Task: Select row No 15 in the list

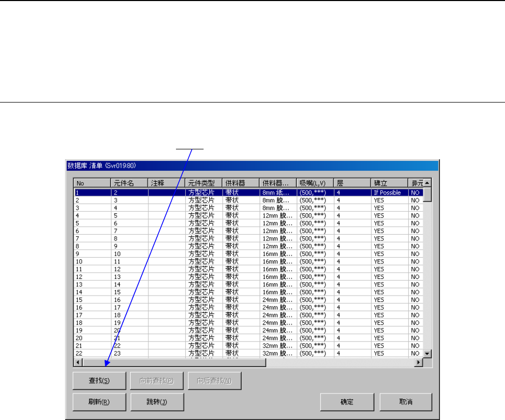Action: [x=248, y=300]
